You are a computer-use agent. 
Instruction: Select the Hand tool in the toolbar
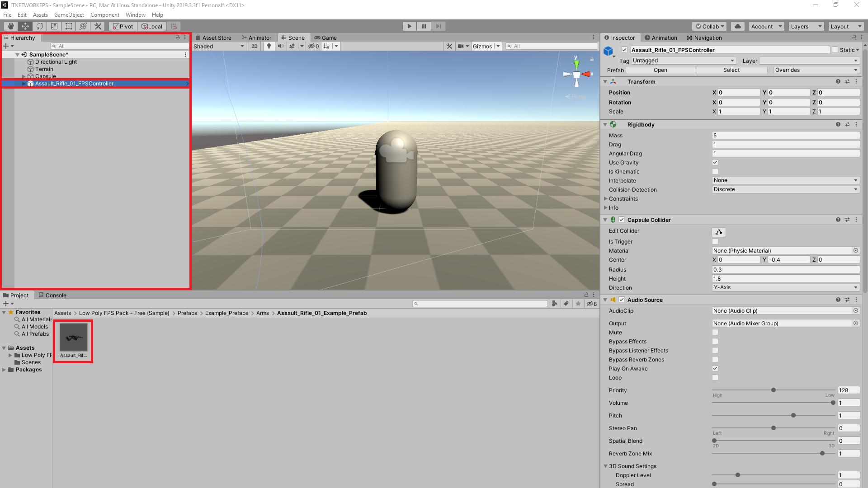click(x=10, y=26)
